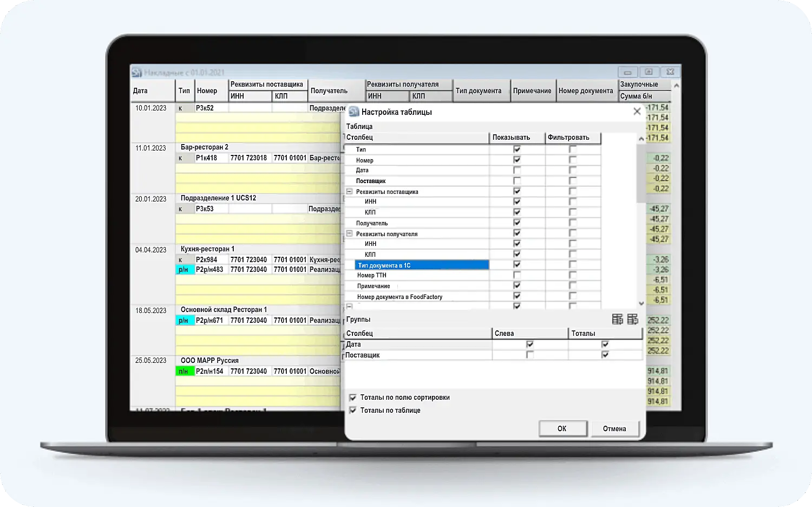Enable Фильтровать checkbox for Тип документа в 1С
This screenshot has width=812, height=507.
pyautogui.click(x=573, y=265)
